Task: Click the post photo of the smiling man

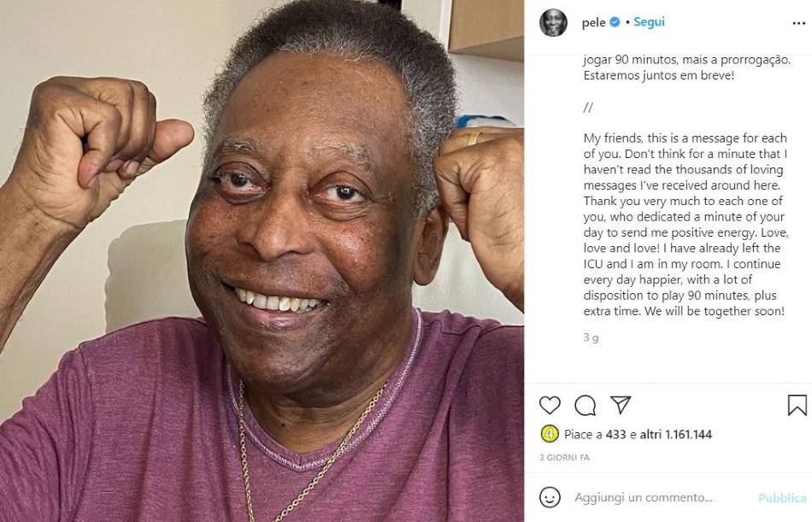Action: 262,261
